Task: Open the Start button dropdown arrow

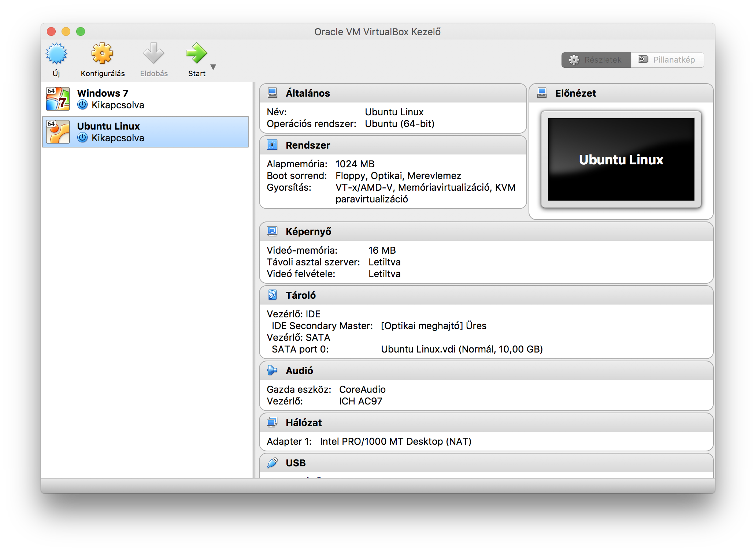Action: coord(213,67)
